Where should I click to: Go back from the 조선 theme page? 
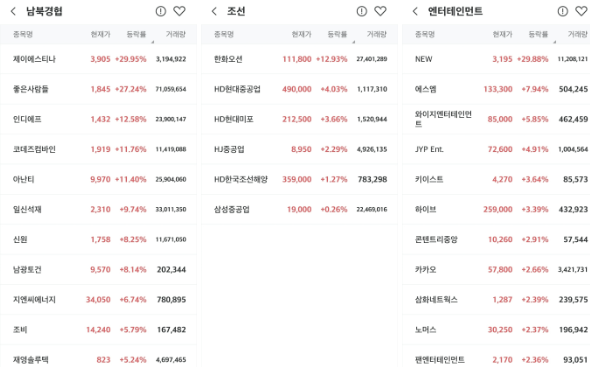214,11
